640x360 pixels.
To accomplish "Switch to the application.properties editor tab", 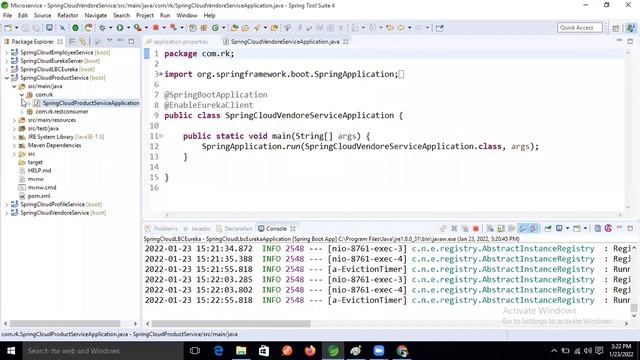I will pos(180,42).
